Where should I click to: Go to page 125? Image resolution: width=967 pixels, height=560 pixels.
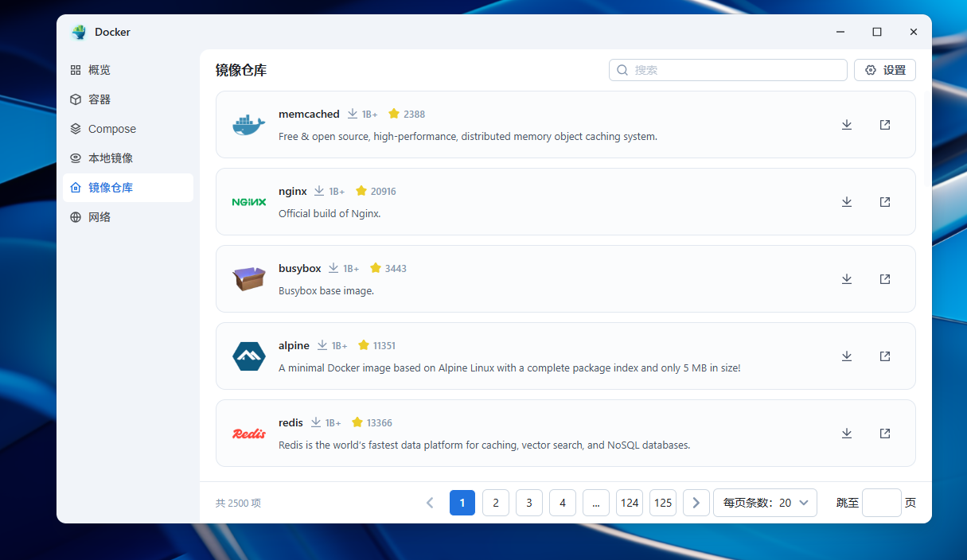coord(663,503)
